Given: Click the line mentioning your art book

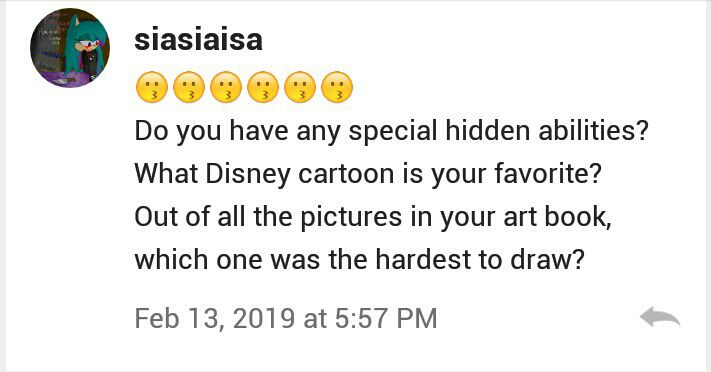Looking at the screenshot, I should (x=373, y=217).
